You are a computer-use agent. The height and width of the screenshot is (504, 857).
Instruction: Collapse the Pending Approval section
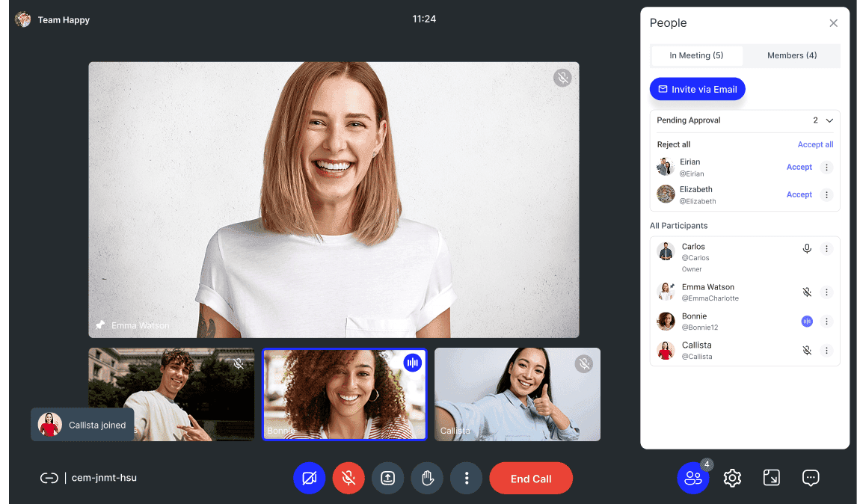828,120
